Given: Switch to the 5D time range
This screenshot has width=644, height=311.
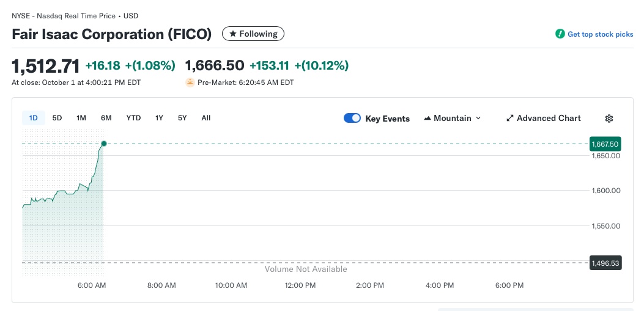Looking at the screenshot, I should point(57,118).
